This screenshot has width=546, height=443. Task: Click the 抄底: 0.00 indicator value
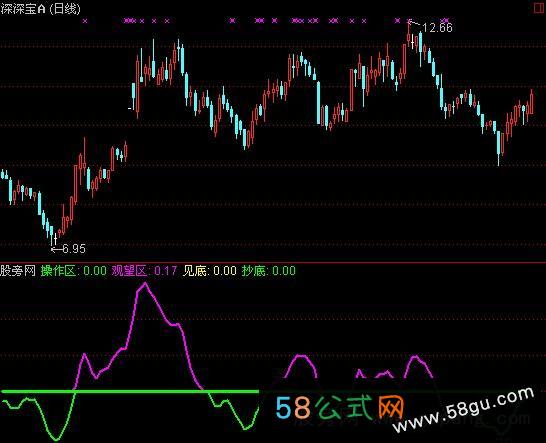[x=268, y=271]
